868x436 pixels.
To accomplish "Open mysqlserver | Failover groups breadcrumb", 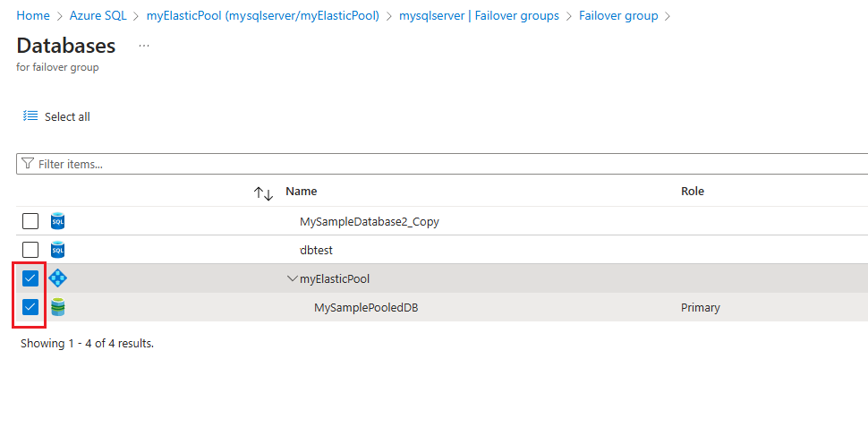I will coord(479,15).
